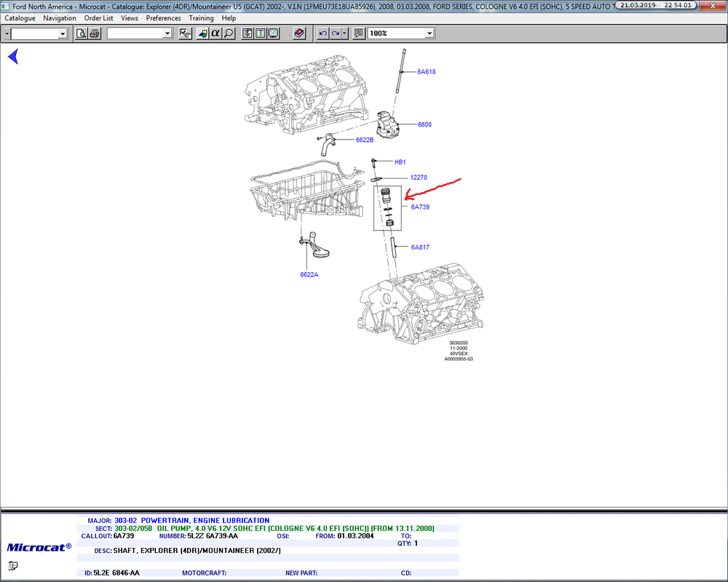Click the shapes illustration index icon

click(202, 33)
